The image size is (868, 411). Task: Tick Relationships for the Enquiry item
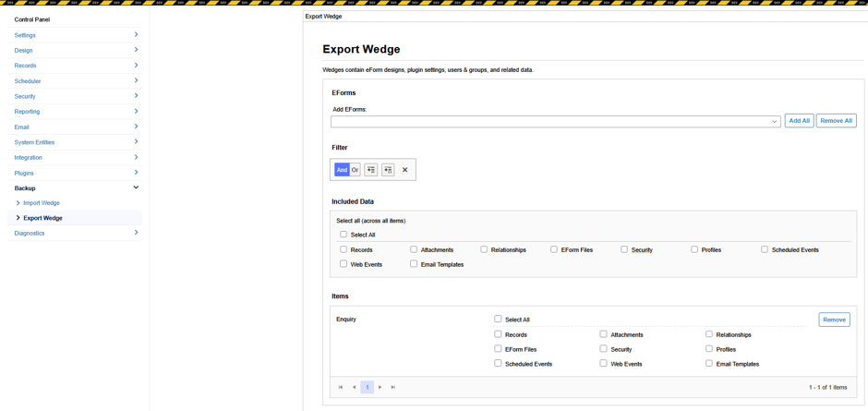tap(709, 334)
